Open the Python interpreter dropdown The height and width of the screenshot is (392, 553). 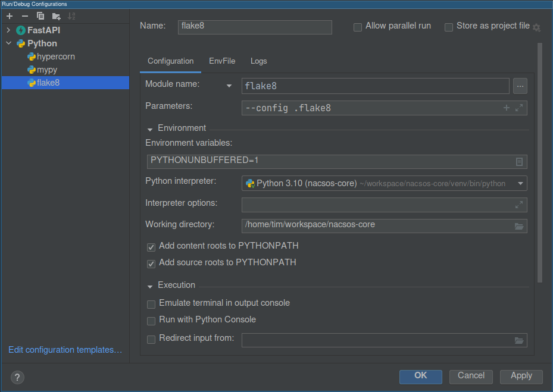[x=520, y=184]
